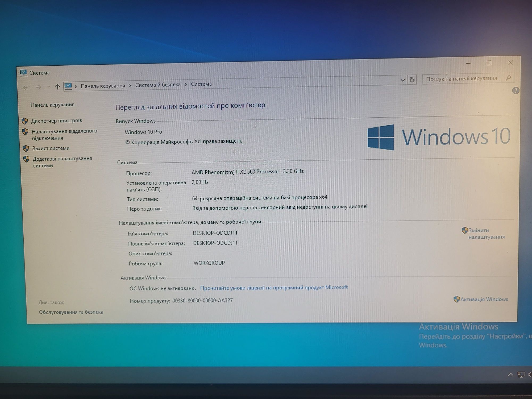Viewport: 532px width, 399px height.
Task: Close the Система window
Action: pos(510,63)
